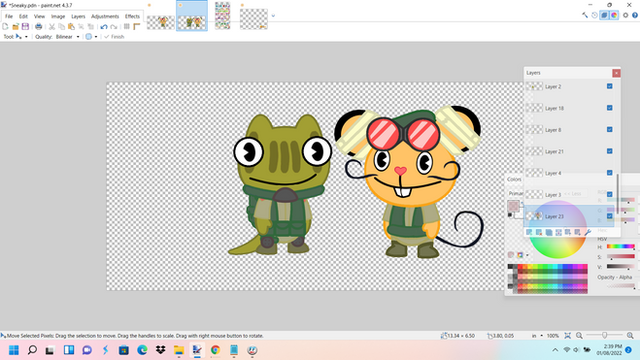The width and height of the screenshot is (640, 360).
Task: Click the New file icon
Action: 5,27
